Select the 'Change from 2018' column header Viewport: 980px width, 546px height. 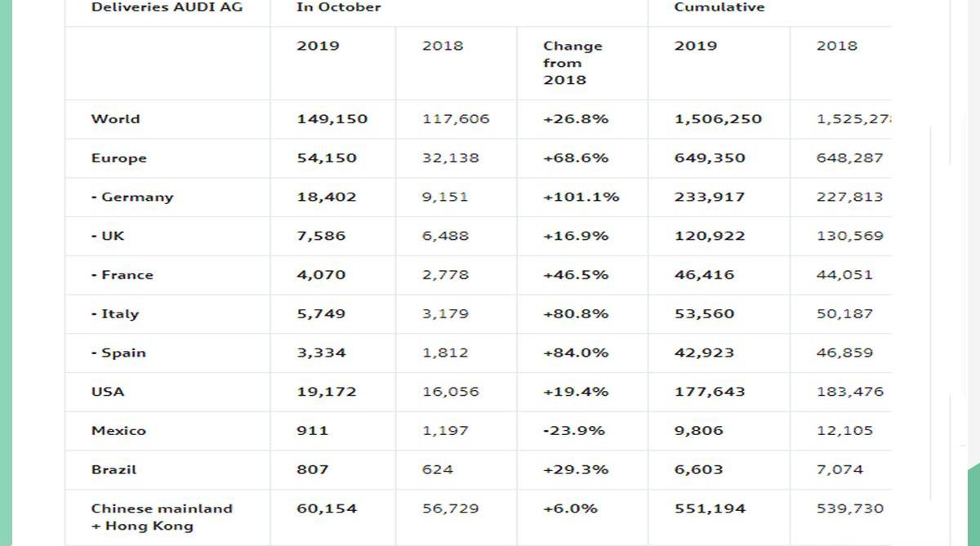tap(572, 63)
